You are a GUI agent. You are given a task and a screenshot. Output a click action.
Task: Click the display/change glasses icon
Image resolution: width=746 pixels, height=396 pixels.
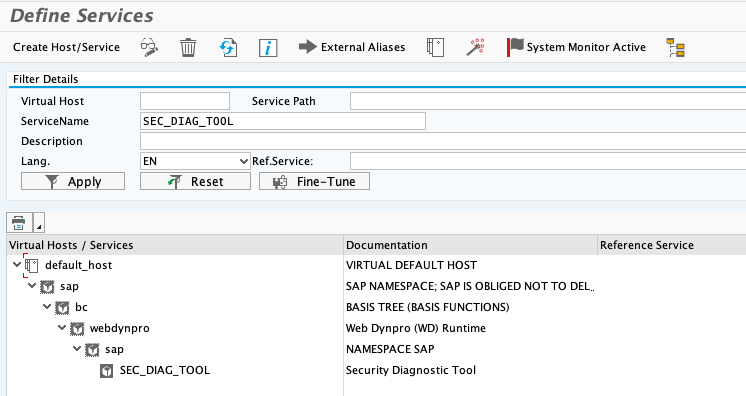tap(149, 48)
